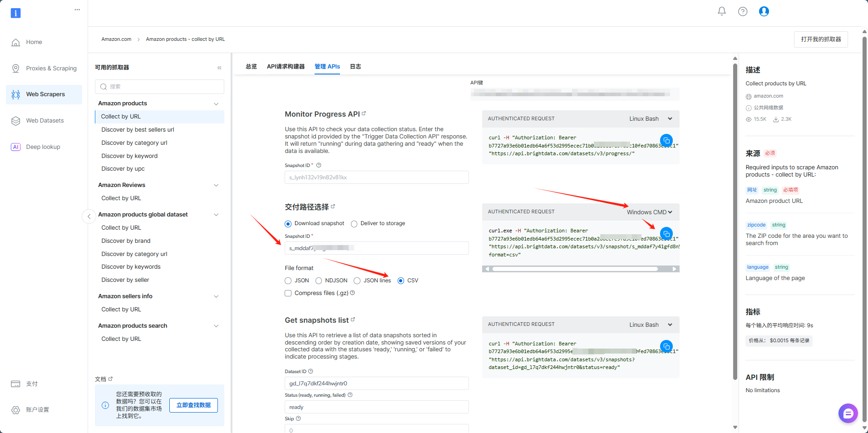Viewport: 868px width, 433px height.
Task: Open the sidebar three-dots menu
Action: [77, 10]
